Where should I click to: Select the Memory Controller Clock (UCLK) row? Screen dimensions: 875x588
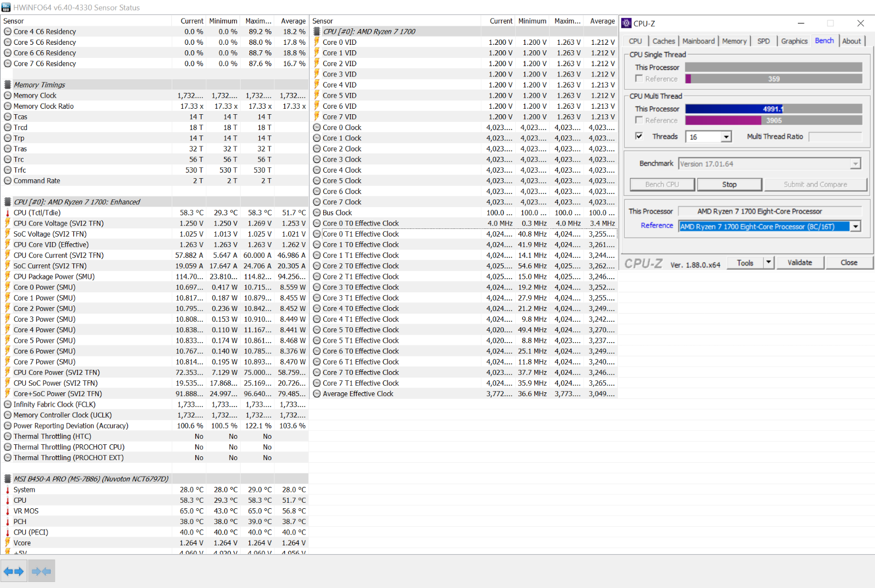tap(155, 415)
